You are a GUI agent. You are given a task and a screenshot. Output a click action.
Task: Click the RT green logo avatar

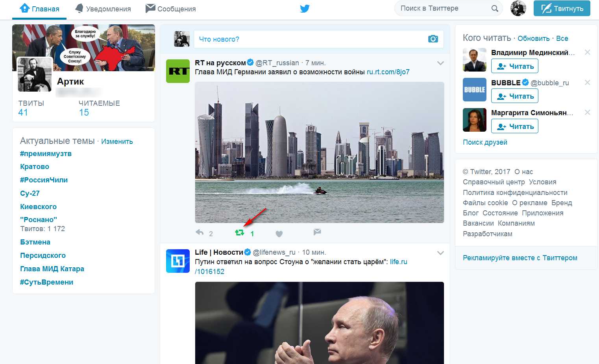click(x=178, y=71)
